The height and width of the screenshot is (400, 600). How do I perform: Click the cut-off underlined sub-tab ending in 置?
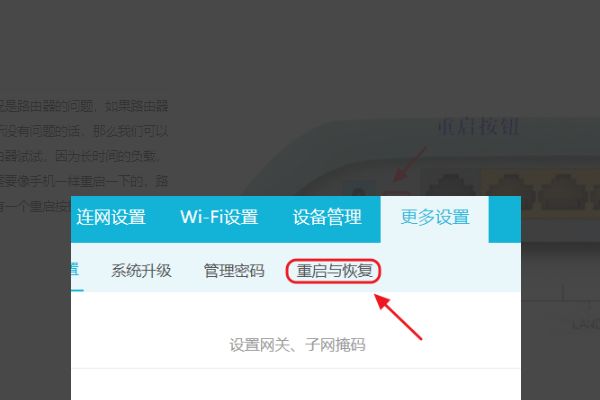(x=75, y=270)
